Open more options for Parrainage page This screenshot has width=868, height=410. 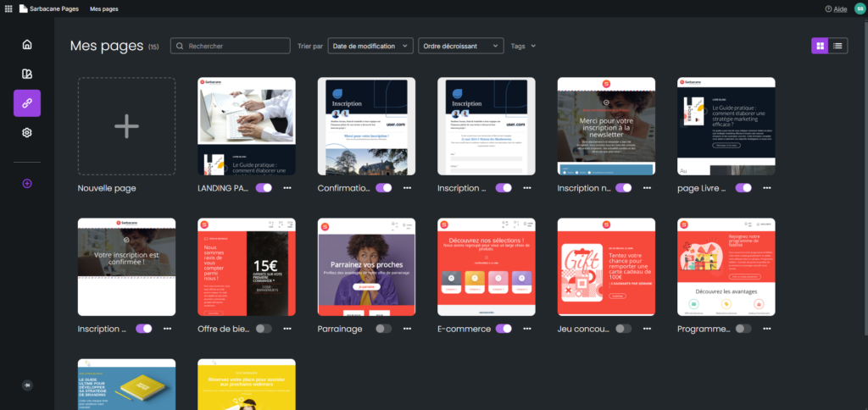[x=408, y=329]
